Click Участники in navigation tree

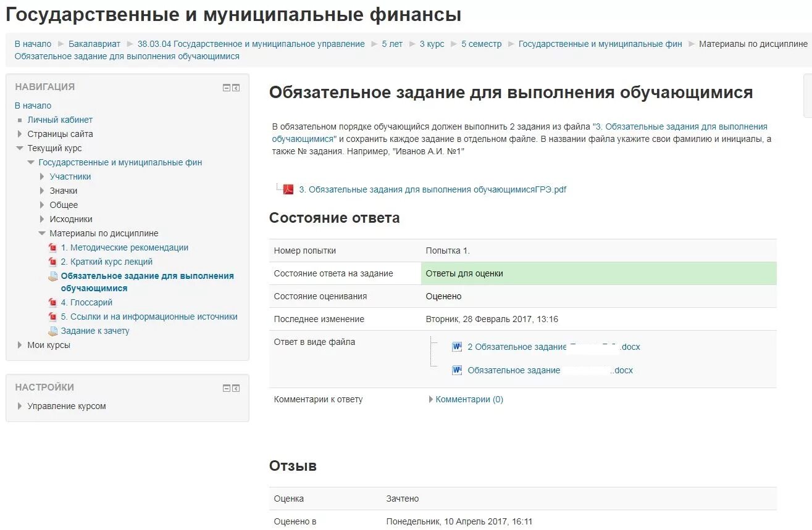(x=70, y=176)
